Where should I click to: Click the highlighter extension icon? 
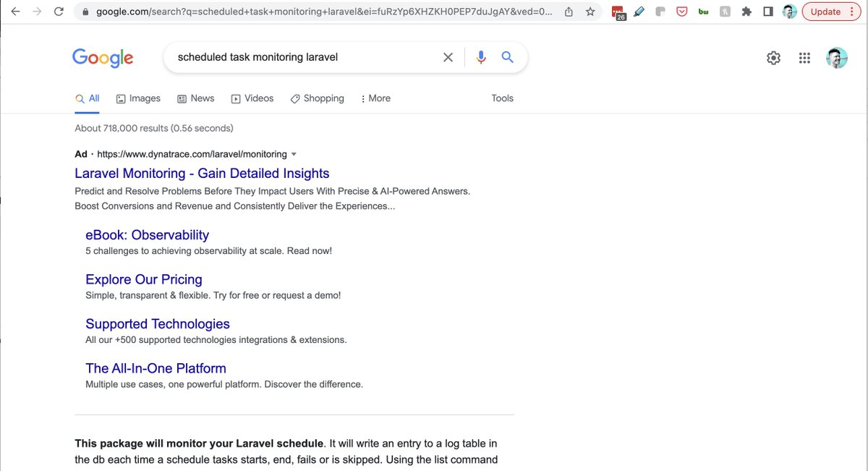639,12
